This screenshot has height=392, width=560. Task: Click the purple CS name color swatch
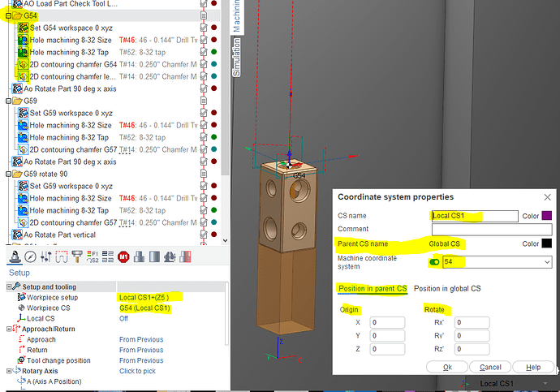[x=546, y=216]
